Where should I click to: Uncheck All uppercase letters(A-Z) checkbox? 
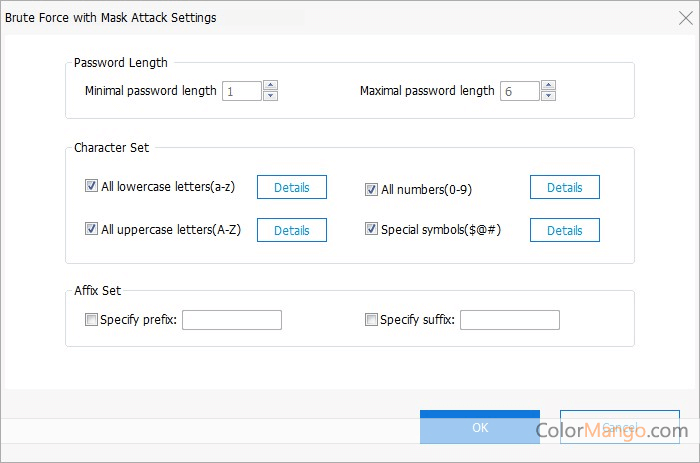coord(92,229)
